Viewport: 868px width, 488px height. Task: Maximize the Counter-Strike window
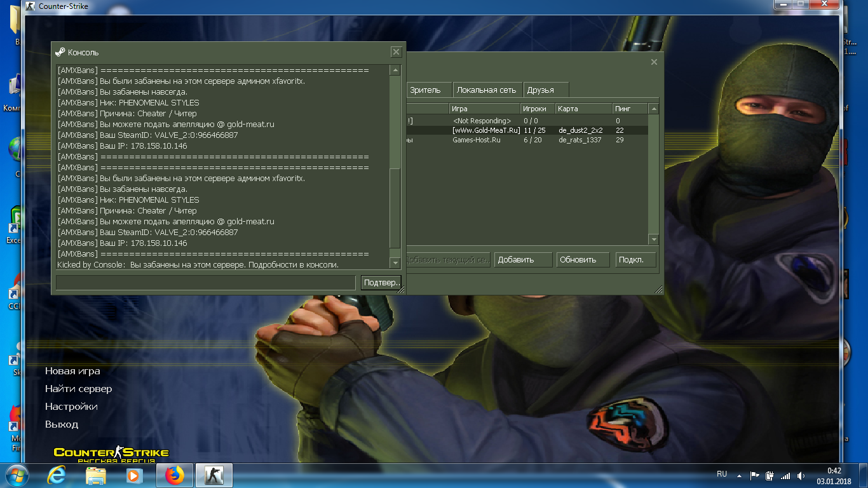pyautogui.click(x=799, y=4)
